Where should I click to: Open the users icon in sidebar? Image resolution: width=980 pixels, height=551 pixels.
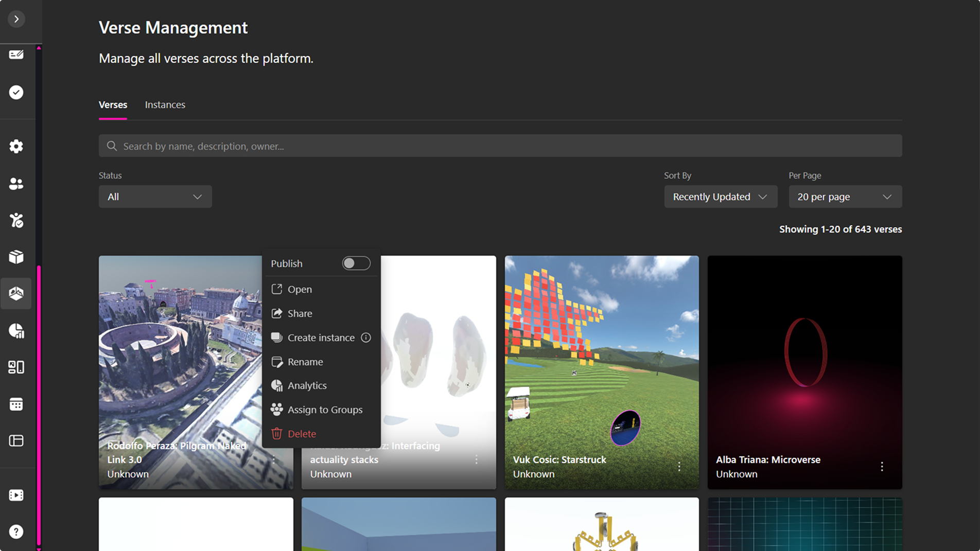pos(16,184)
